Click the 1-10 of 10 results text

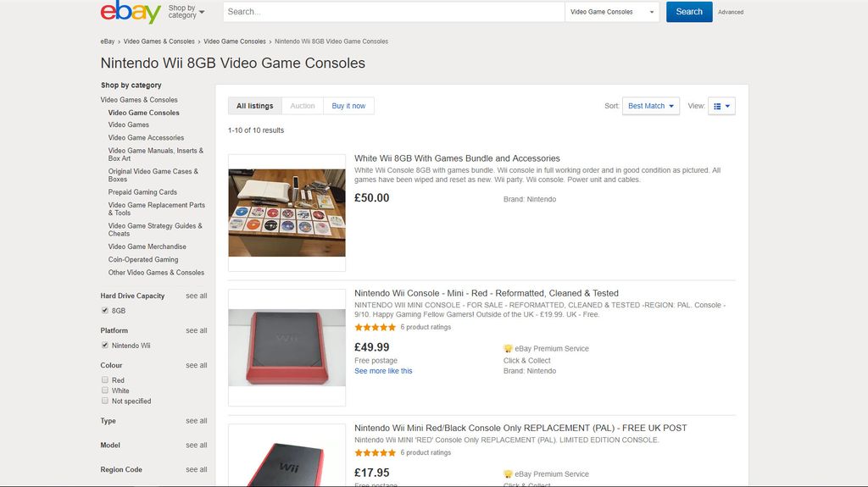pyautogui.click(x=256, y=130)
